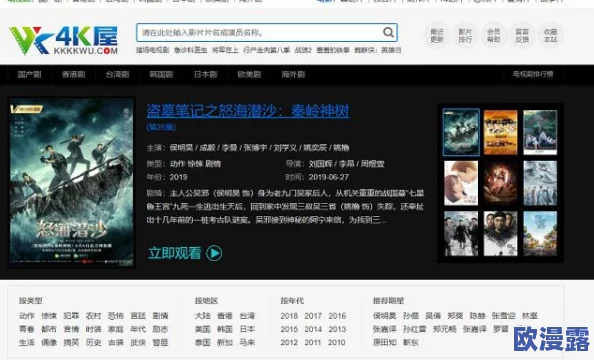Viewport: 594px width, 360px height.
Task: Filter by genre 武侠
Action: [x=138, y=343]
